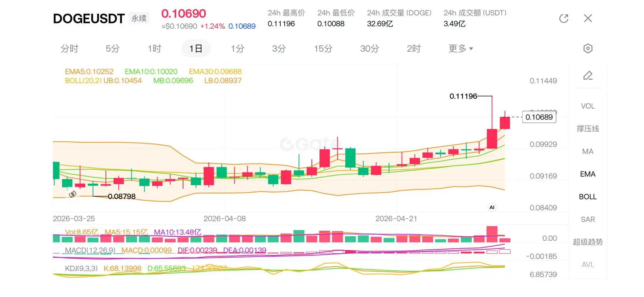This screenshot has height=297, width=644.
Task: Click the MB:0.09696 legend label
Action: point(173,81)
